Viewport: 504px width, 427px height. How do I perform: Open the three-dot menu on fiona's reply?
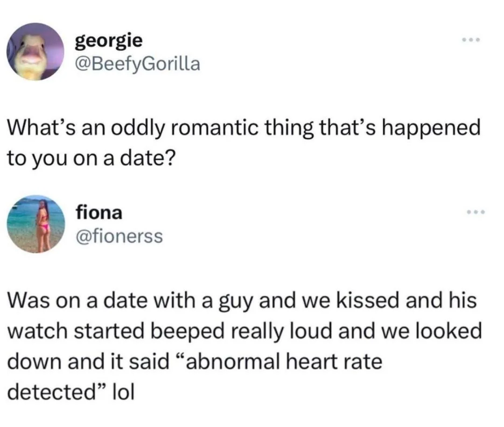(476, 212)
